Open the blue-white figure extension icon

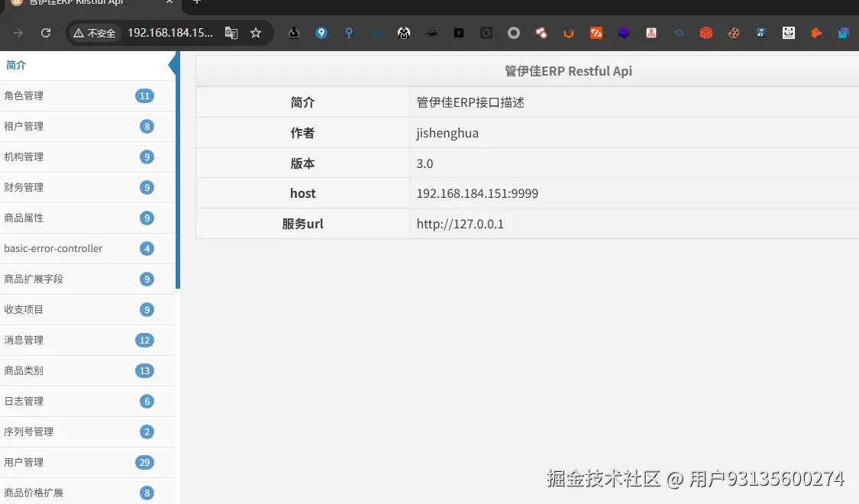click(761, 33)
